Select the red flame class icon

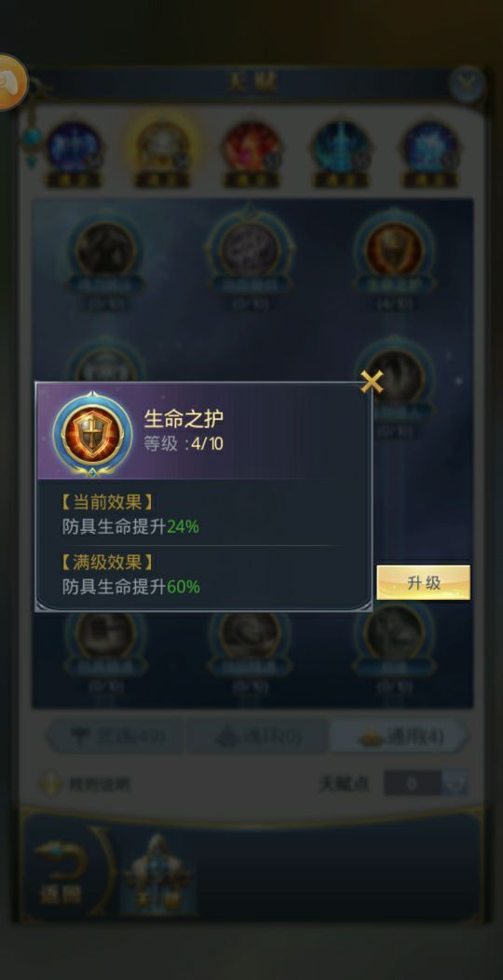coord(251,147)
